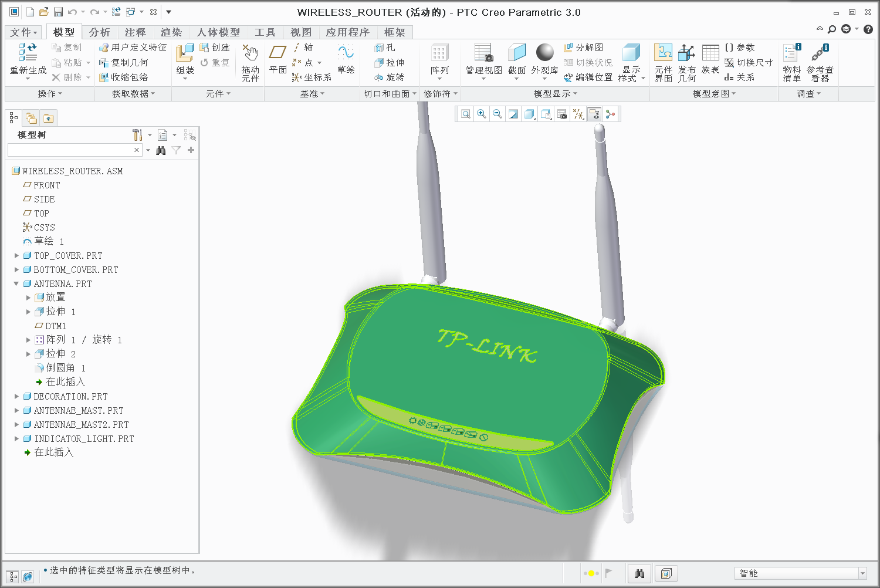
Task: Click the Copy Geometry (复制几何) button
Action: pyautogui.click(x=124, y=62)
